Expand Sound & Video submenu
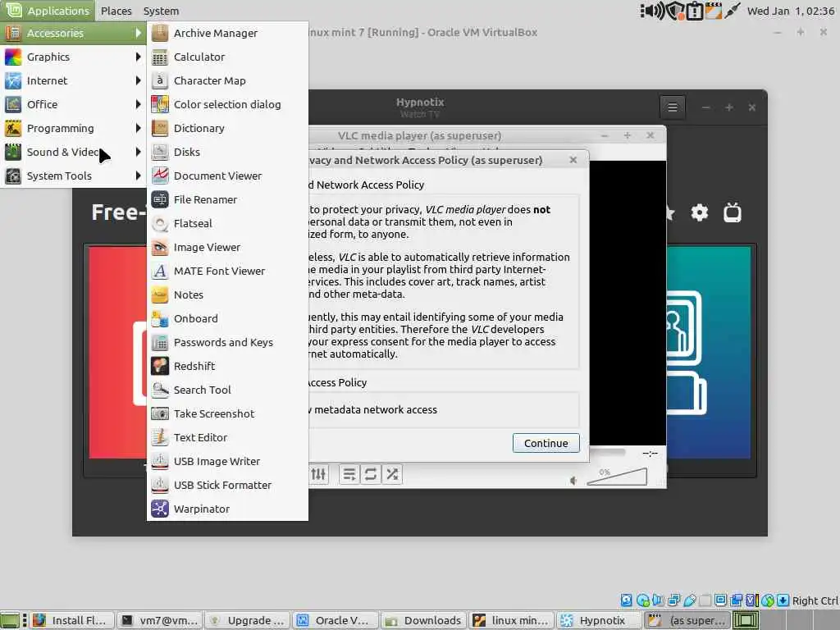Screen dimensions: 840x630 [x=73, y=152]
